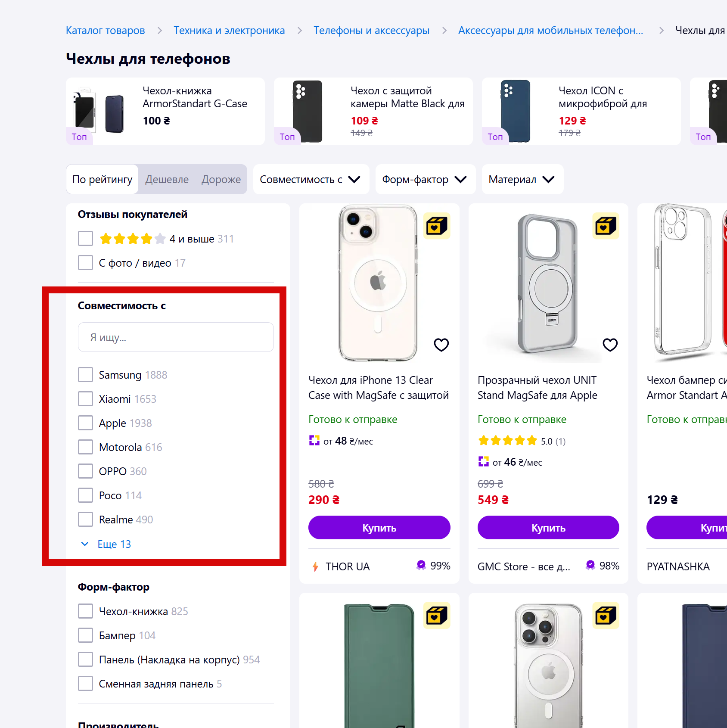The width and height of the screenshot is (727, 728).
Task: Sort by Дороже tab
Action: pyautogui.click(x=221, y=179)
